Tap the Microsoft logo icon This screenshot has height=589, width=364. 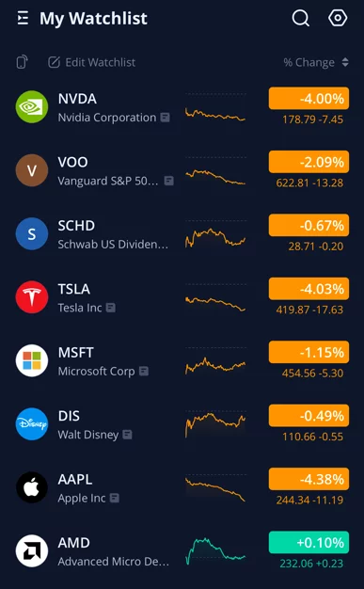tap(32, 360)
